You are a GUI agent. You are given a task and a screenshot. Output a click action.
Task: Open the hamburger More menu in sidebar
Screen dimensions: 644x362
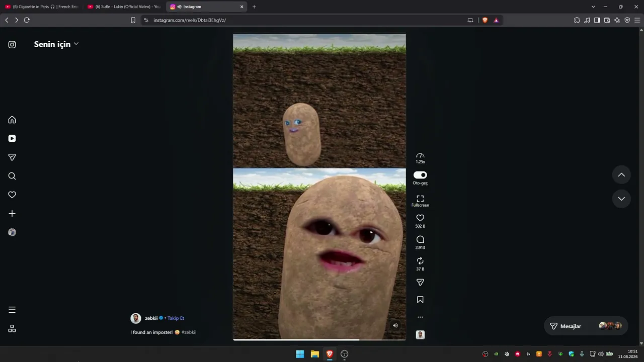click(12, 310)
